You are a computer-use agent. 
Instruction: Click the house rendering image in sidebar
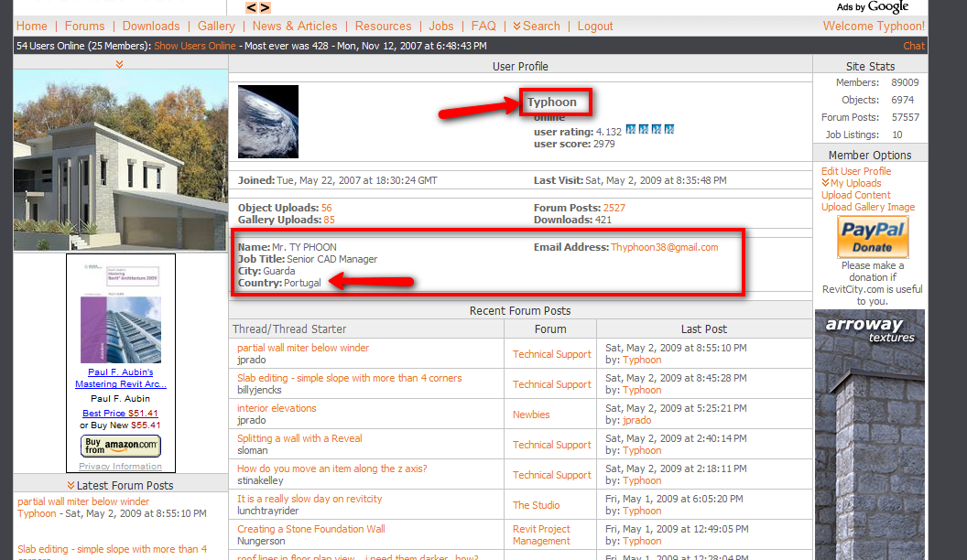[x=121, y=160]
